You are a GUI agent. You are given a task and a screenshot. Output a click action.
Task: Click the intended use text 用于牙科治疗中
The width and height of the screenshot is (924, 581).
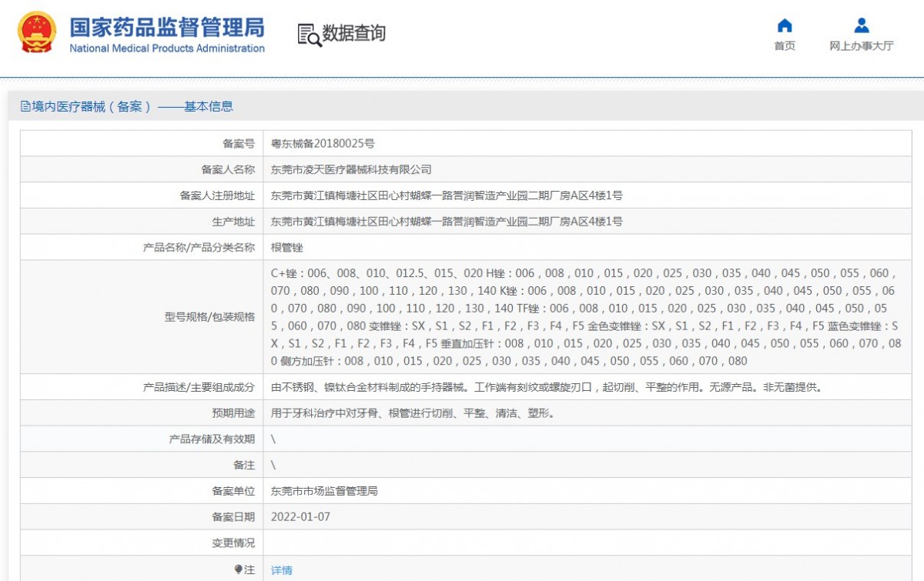click(x=413, y=413)
